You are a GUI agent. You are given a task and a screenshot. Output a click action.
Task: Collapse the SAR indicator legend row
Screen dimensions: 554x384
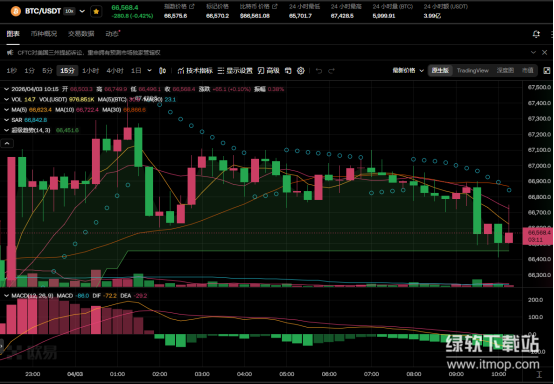[6, 120]
